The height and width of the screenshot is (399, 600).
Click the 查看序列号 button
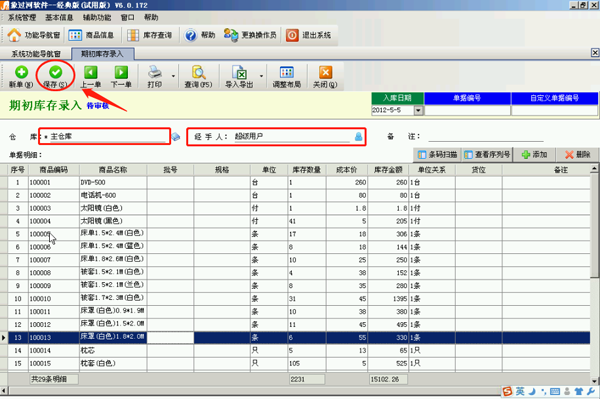click(x=487, y=155)
